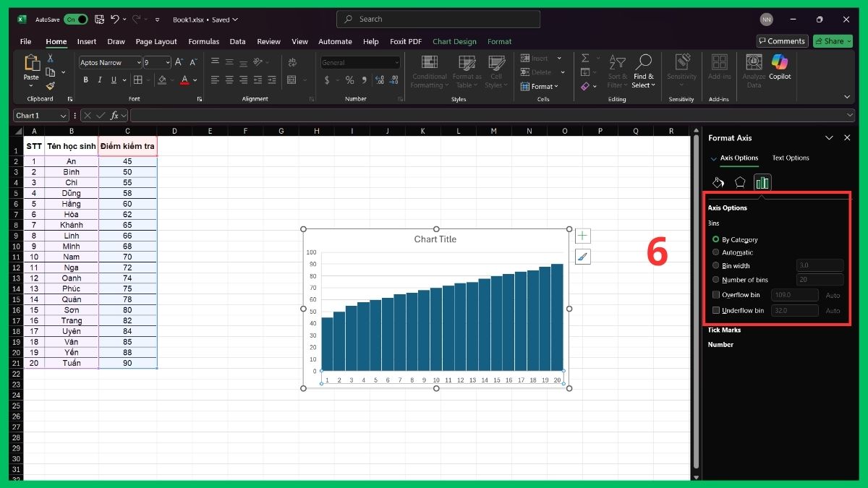Open Find & Select tool
This screenshot has height=488, width=868.
click(643, 72)
